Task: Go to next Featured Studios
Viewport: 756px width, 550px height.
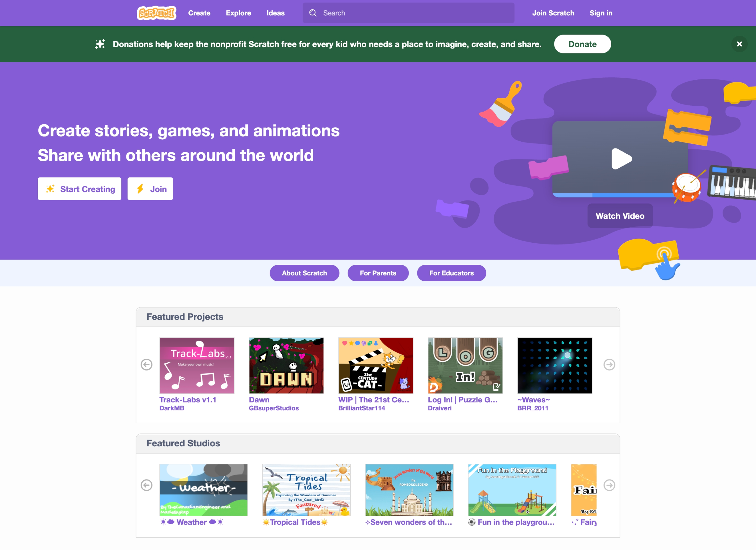Action: coord(609,485)
